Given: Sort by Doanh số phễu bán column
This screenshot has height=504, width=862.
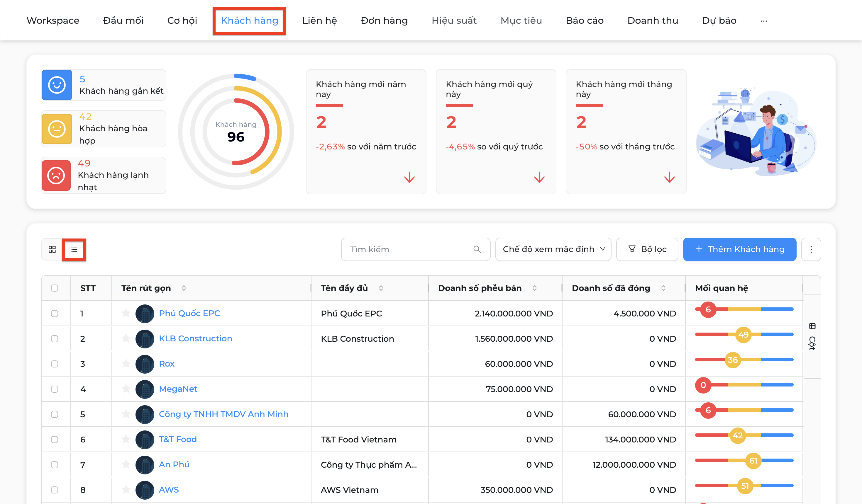Looking at the screenshot, I should click(x=534, y=288).
